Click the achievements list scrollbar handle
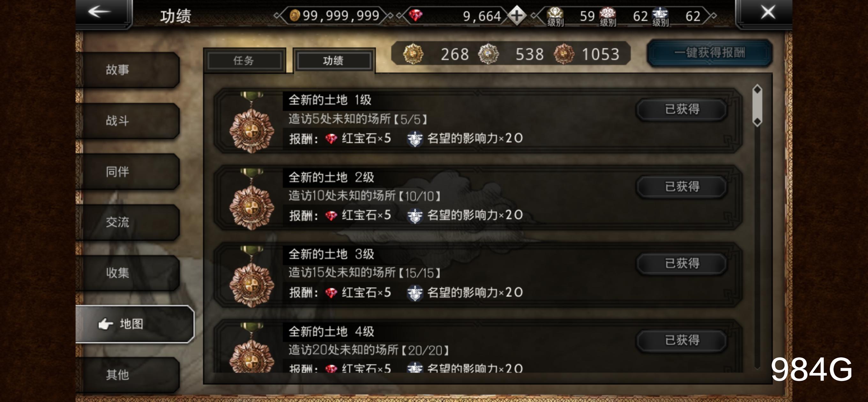The width and height of the screenshot is (868, 402). point(757,106)
